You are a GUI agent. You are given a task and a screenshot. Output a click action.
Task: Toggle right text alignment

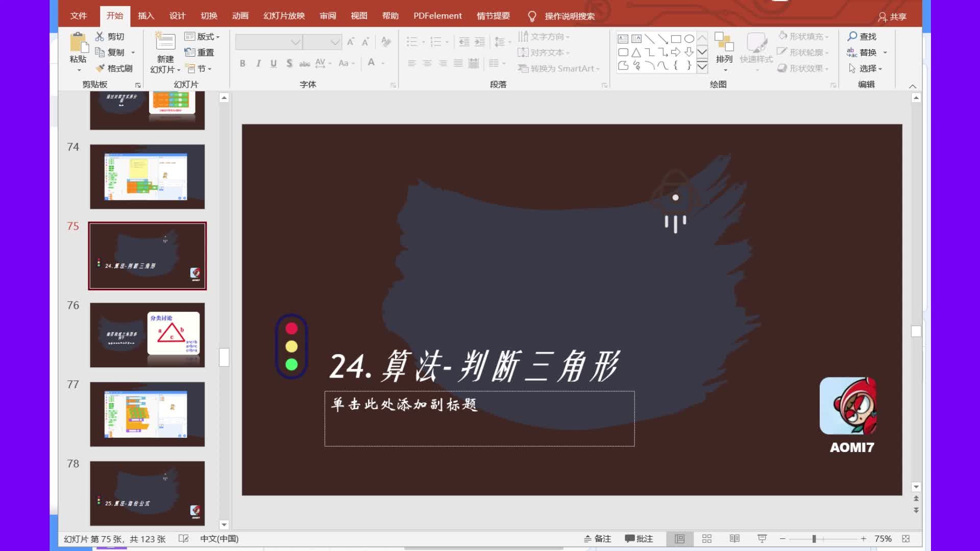pos(443,63)
